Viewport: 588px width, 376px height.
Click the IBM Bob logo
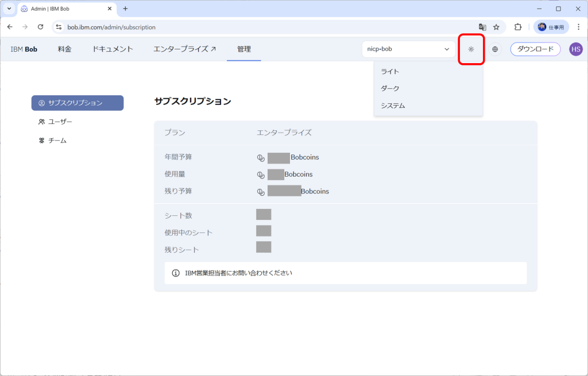tap(24, 49)
